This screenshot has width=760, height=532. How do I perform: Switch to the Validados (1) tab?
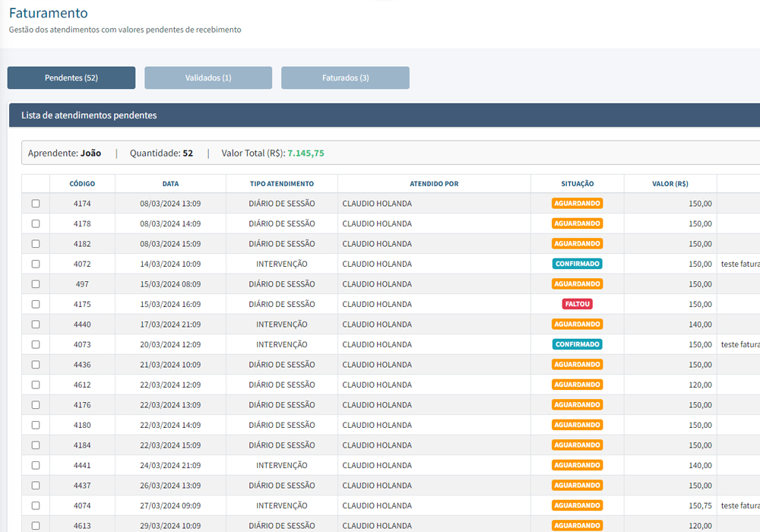pyautogui.click(x=208, y=78)
